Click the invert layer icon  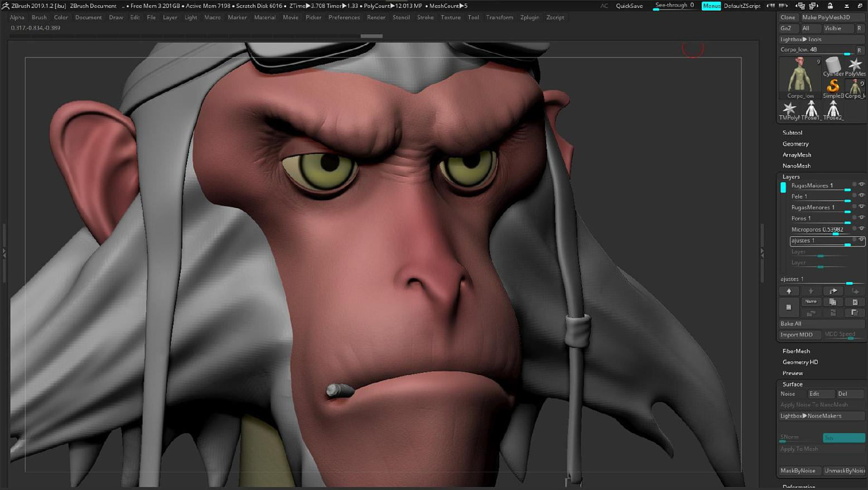coord(833,313)
